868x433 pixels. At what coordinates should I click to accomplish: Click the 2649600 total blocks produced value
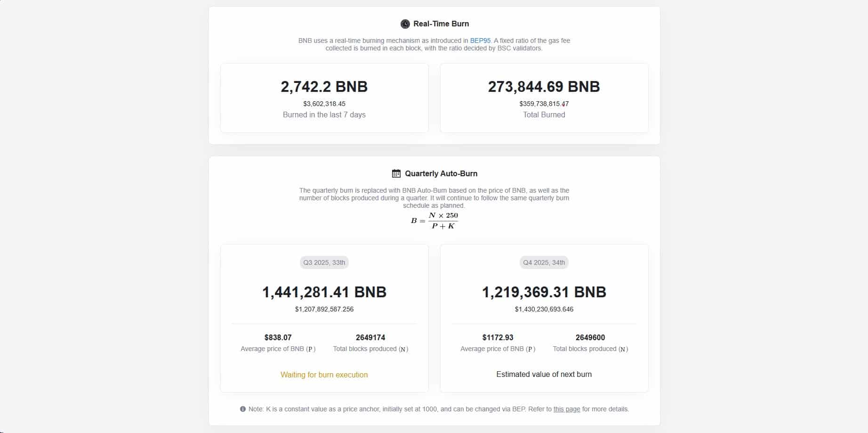590,337
